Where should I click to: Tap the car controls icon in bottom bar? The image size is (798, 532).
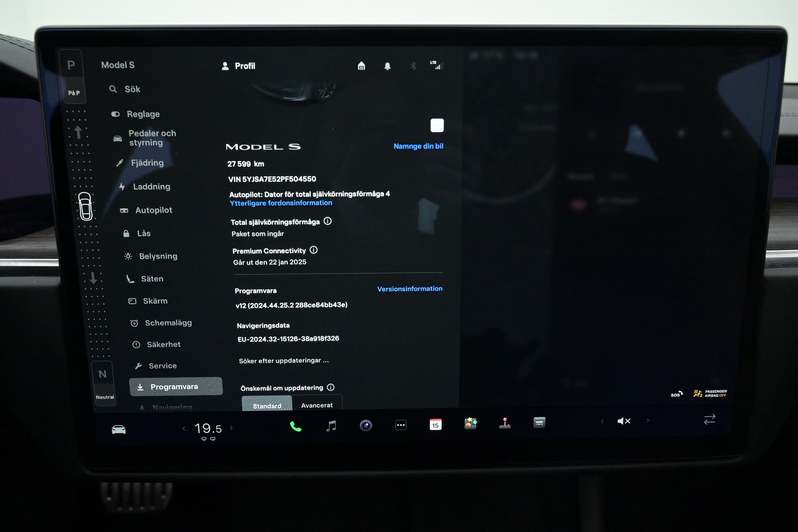point(118,429)
